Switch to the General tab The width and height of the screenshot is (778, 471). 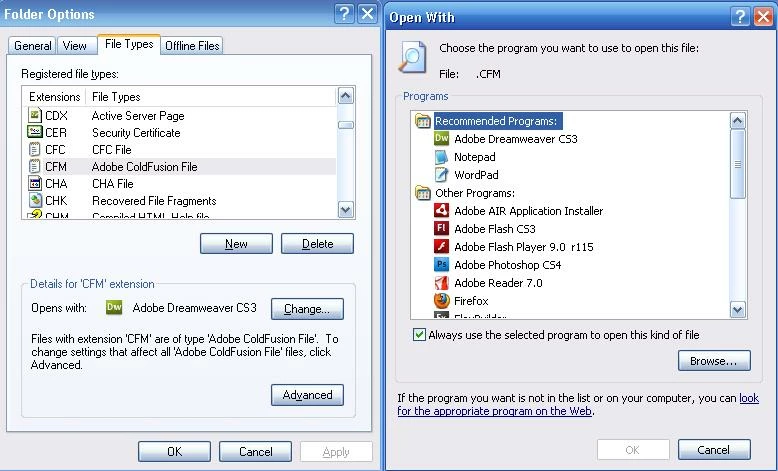[x=32, y=46]
